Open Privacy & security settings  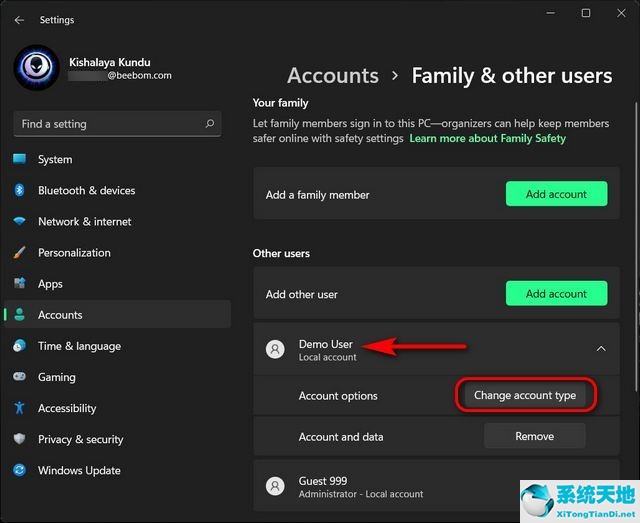click(x=80, y=439)
